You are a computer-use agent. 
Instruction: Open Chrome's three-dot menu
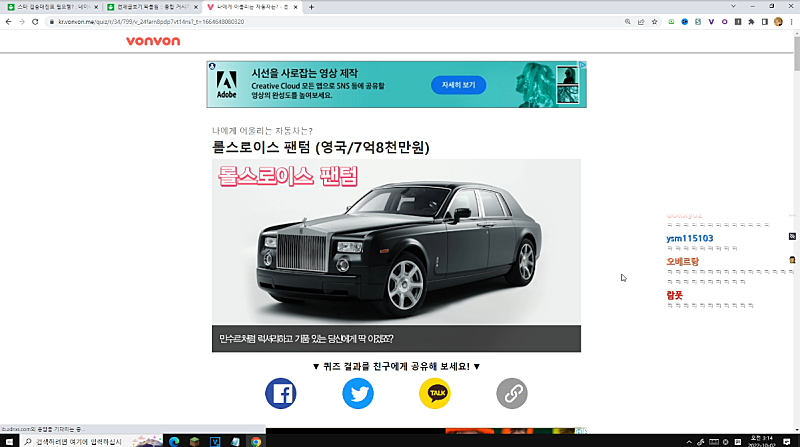[x=791, y=22]
